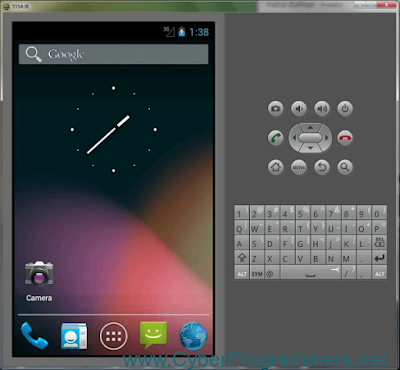The image size is (400, 370).
Task: Click the emulator volume down button
Action: tap(299, 109)
